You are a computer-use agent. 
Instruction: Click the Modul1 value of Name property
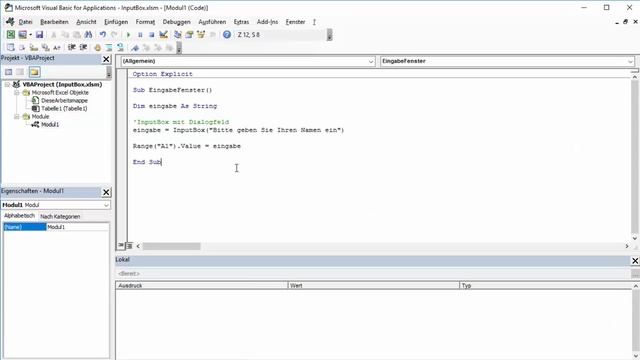point(78,227)
